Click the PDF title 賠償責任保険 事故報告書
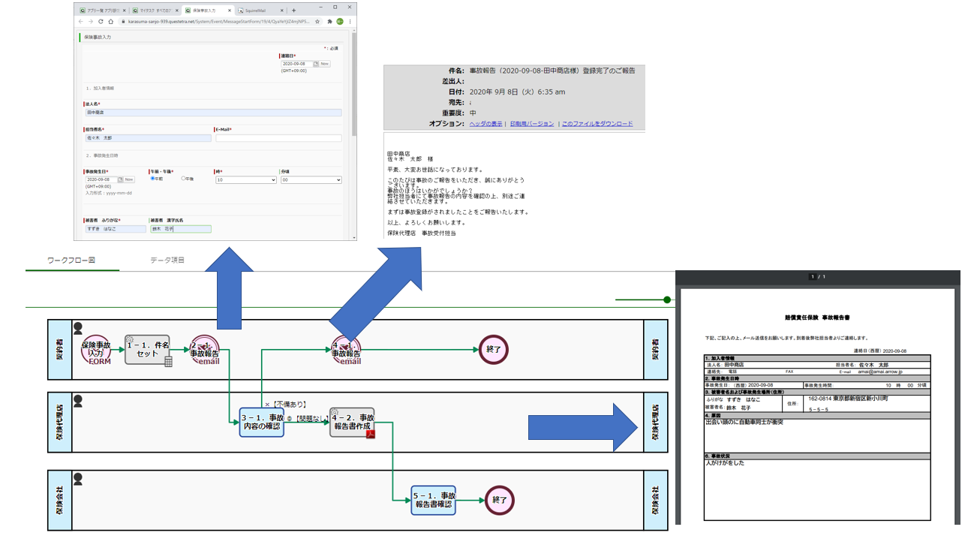Image resolution: width=980 pixels, height=548 pixels. pyautogui.click(x=816, y=318)
